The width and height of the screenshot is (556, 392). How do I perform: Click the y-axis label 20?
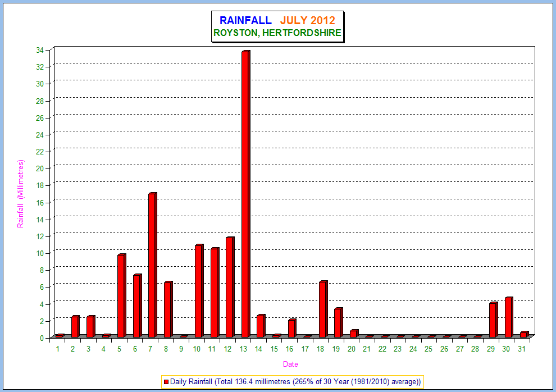click(40, 168)
